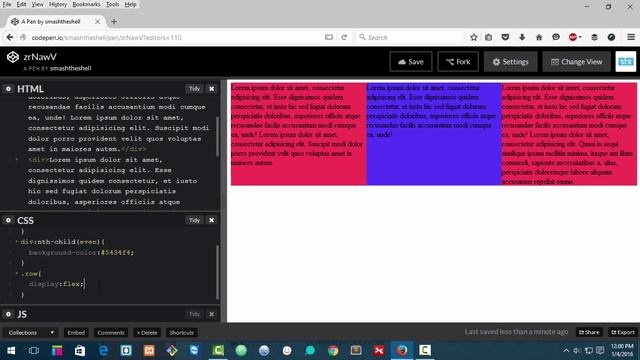Close the CSS editor panel

point(211,220)
